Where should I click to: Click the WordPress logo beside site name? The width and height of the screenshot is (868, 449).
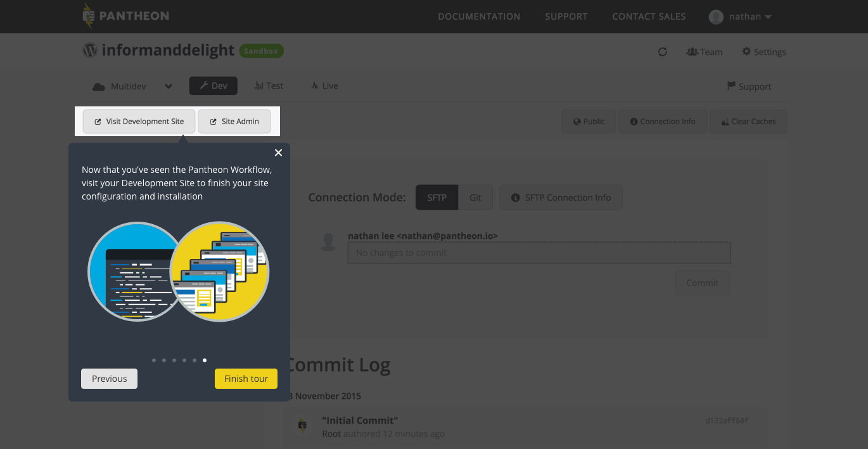pos(90,50)
